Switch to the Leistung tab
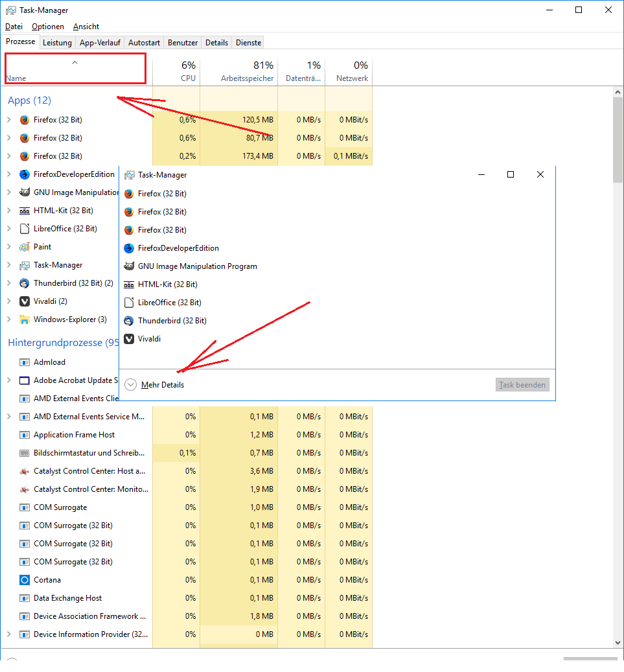 click(x=57, y=42)
